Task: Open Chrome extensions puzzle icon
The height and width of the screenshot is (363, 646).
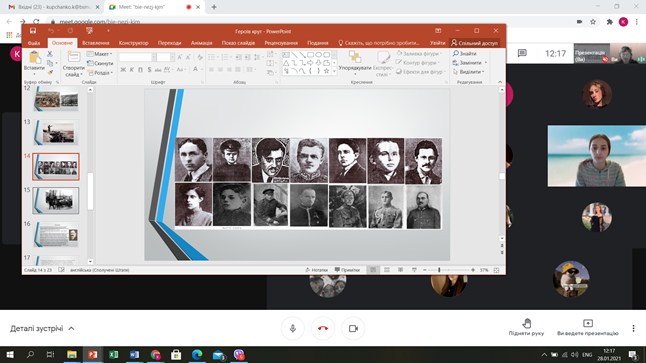Action: (609, 22)
